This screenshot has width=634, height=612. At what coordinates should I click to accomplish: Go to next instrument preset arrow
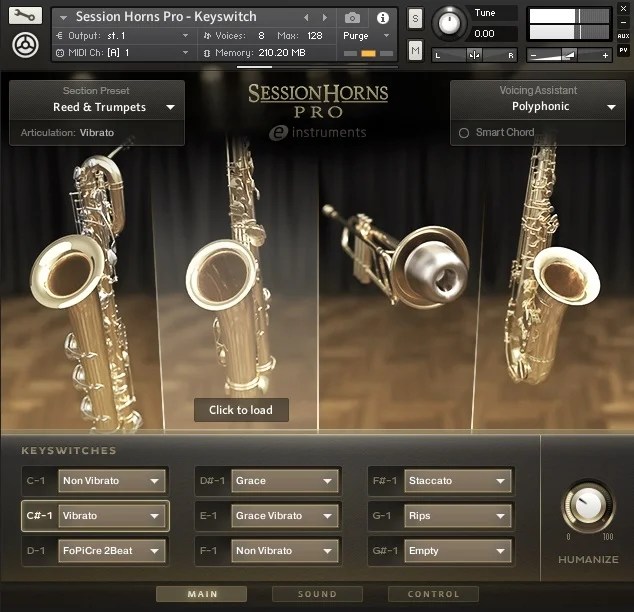[324, 17]
